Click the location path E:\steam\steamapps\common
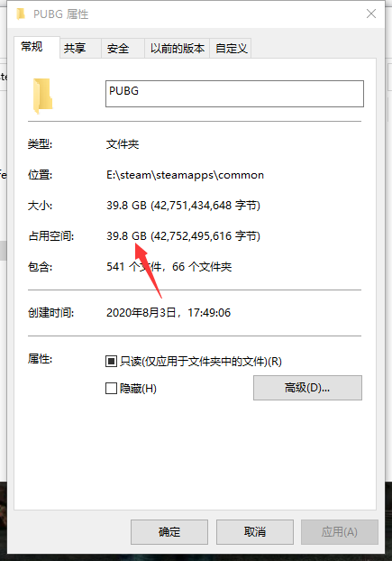Screen dimensions: 392x561 pyautogui.click(x=185, y=175)
